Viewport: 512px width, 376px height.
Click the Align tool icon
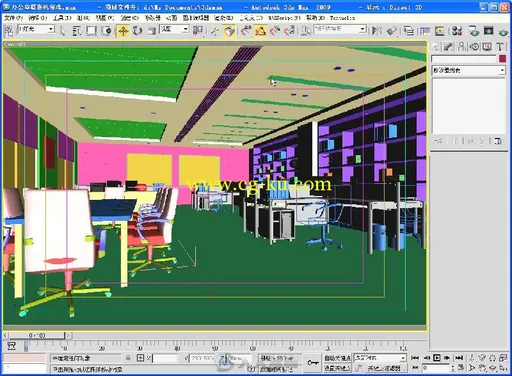coord(391,31)
